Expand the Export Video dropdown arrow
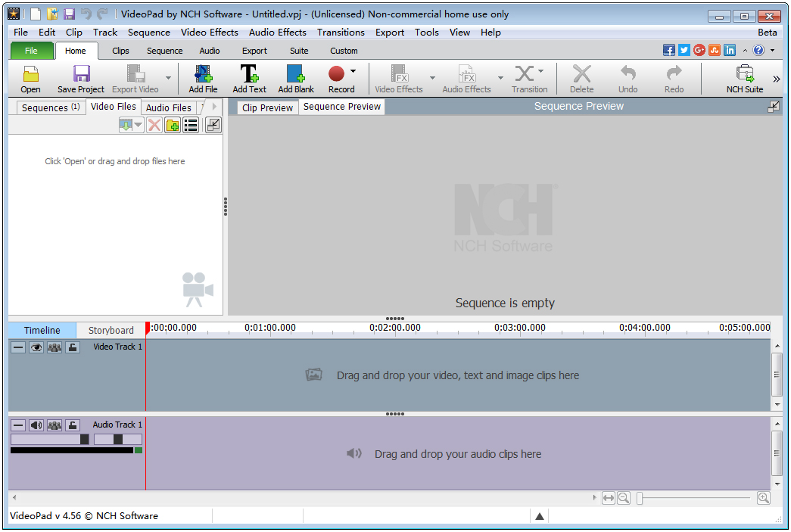This screenshot has height=532, width=791. pyautogui.click(x=169, y=78)
